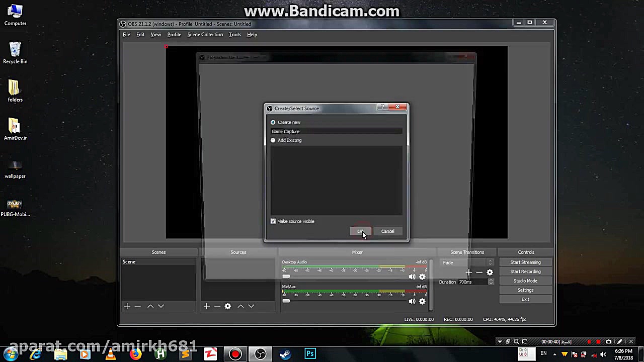Open the Computer desktop icon
This screenshot has width=644, height=362.
tap(15, 15)
